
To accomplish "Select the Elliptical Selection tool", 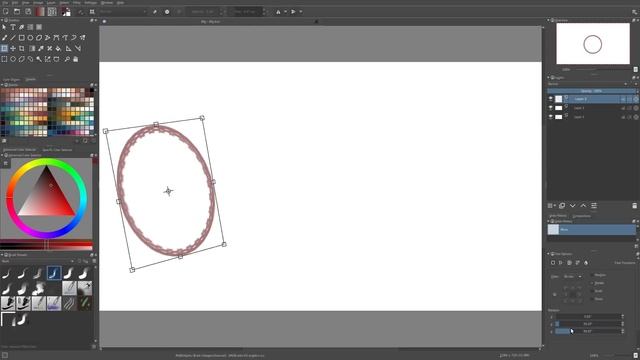I will (13, 59).
